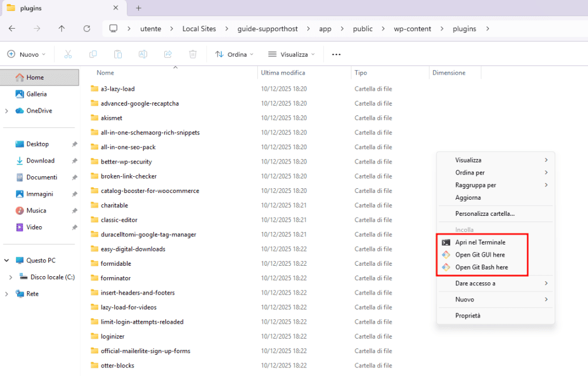This screenshot has height=376, width=588.
Task: Open the Ordina sorting dropdown
Action: [234, 54]
